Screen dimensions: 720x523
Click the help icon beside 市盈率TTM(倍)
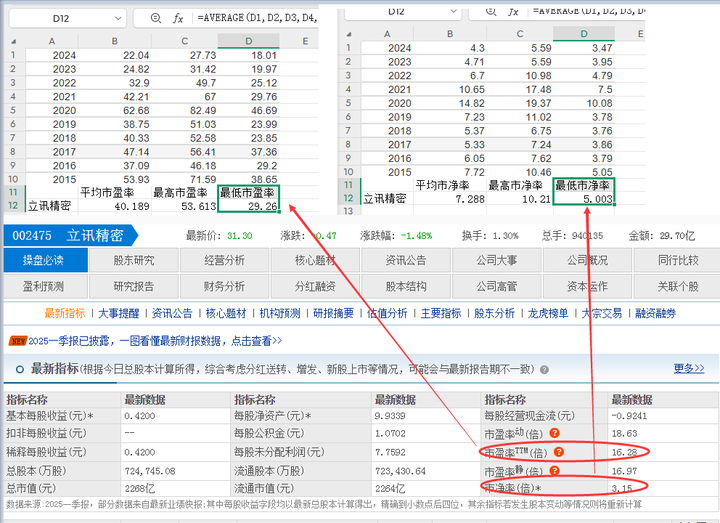coord(558,452)
